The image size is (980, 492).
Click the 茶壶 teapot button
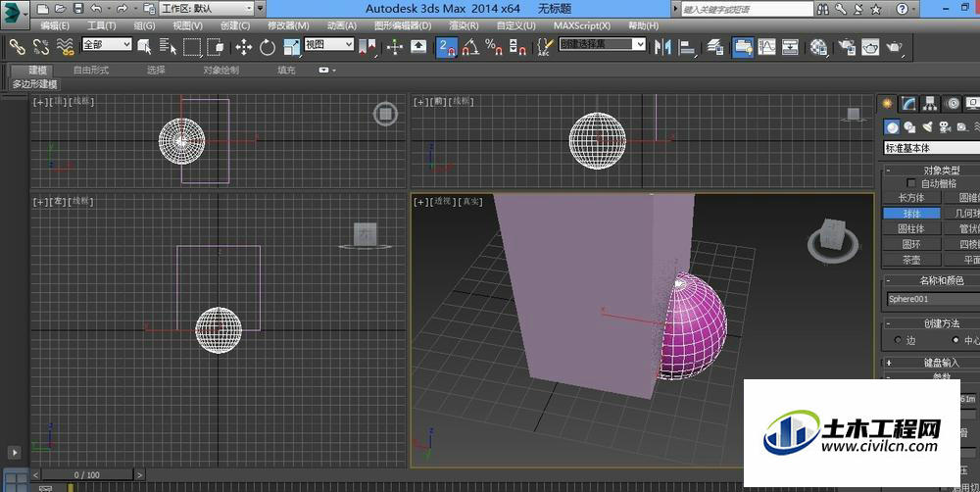coord(911,260)
